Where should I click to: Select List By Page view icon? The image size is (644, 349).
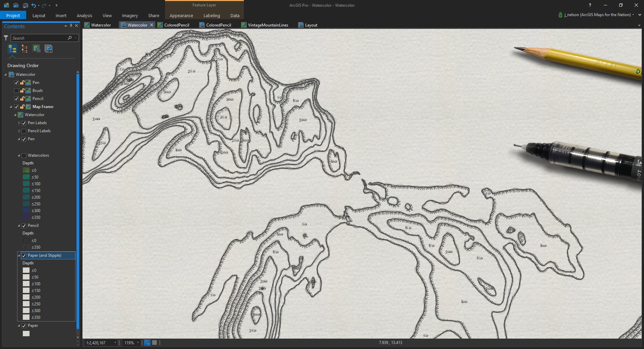[49, 49]
